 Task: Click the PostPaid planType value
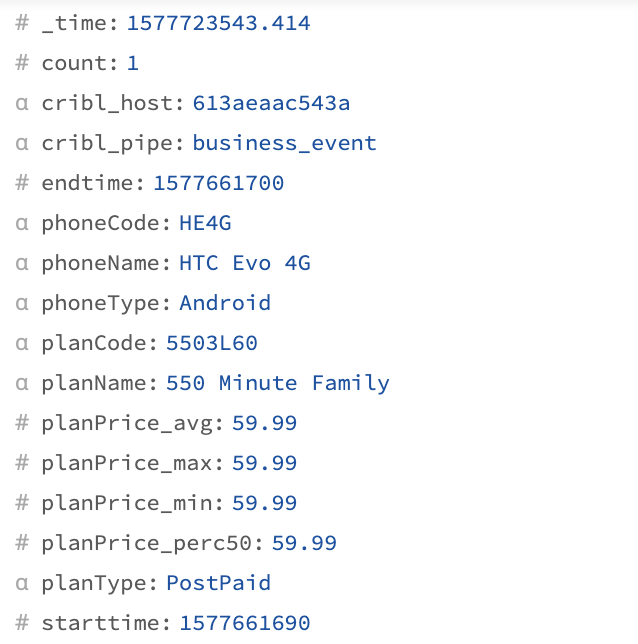[218, 583]
